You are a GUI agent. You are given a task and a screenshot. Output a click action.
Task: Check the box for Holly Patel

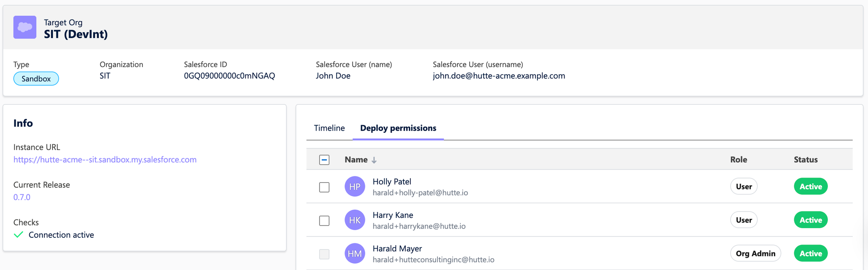click(324, 187)
